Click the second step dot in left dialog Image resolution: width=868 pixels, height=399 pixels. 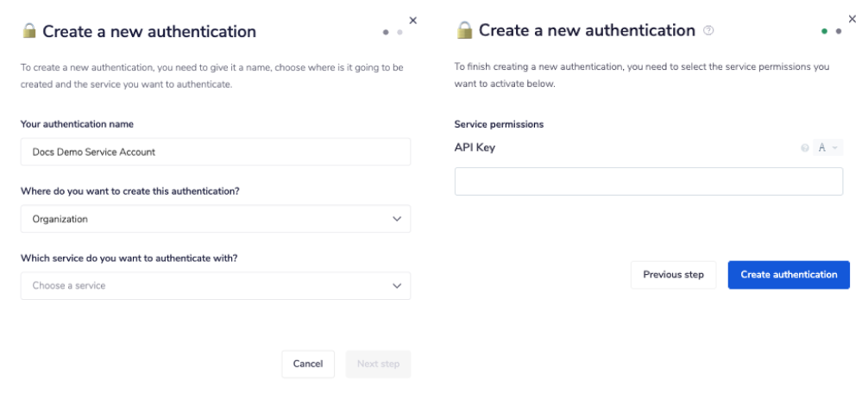click(x=399, y=32)
